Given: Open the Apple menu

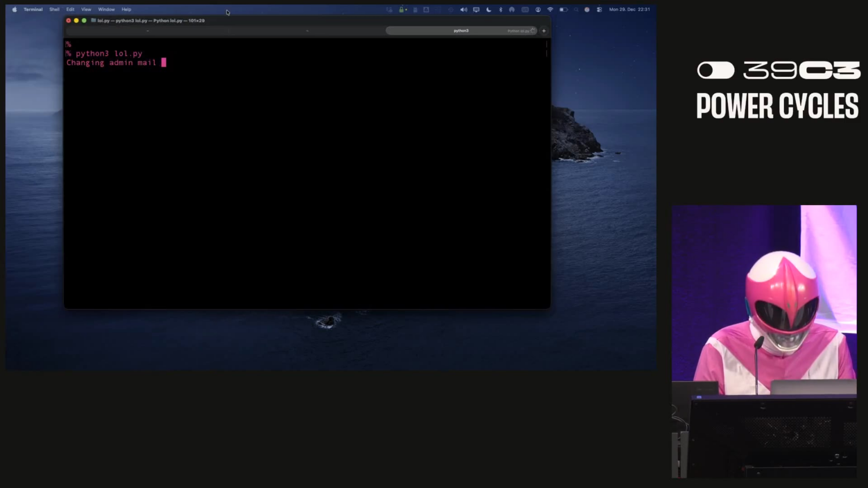Looking at the screenshot, I should tap(14, 10).
